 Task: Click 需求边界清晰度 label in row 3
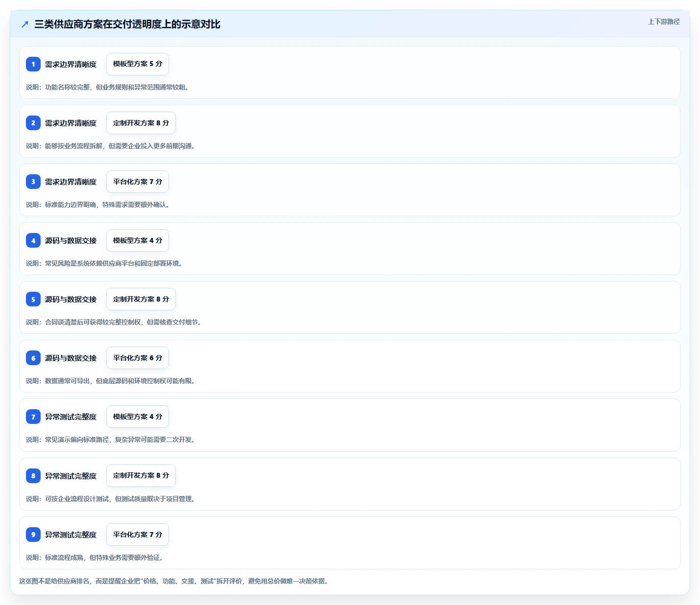tap(71, 182)
